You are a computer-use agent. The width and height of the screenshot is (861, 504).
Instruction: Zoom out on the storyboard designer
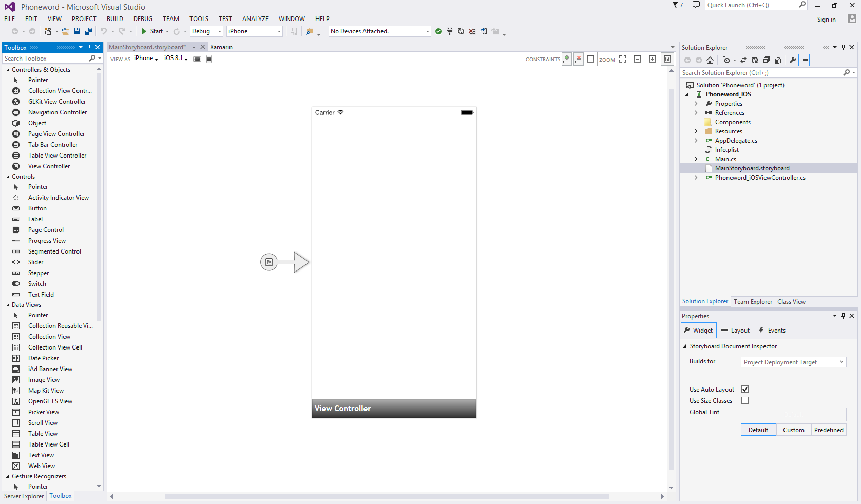pyautogui.click(x=638, y=59)
